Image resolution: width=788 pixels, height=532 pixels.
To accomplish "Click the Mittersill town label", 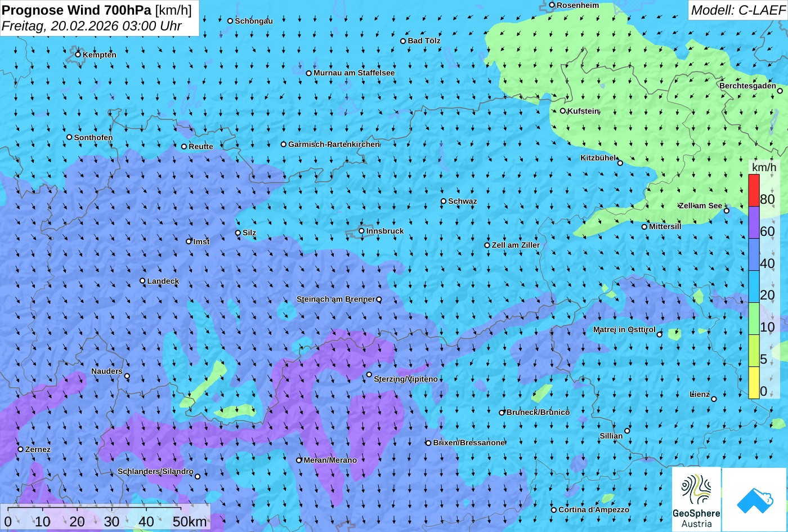I will [x=665, y=226].
